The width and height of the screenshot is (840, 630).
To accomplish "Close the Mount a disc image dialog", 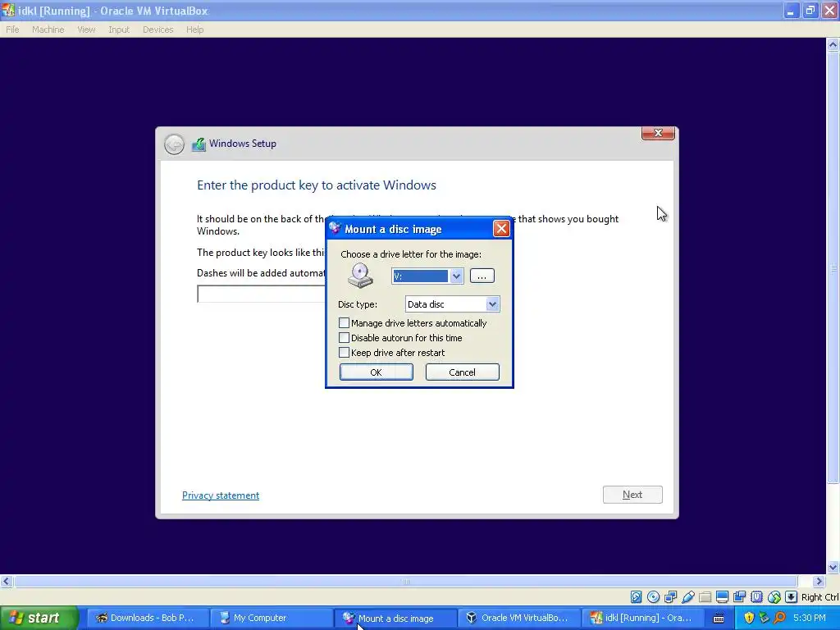I will pos(501,229).
